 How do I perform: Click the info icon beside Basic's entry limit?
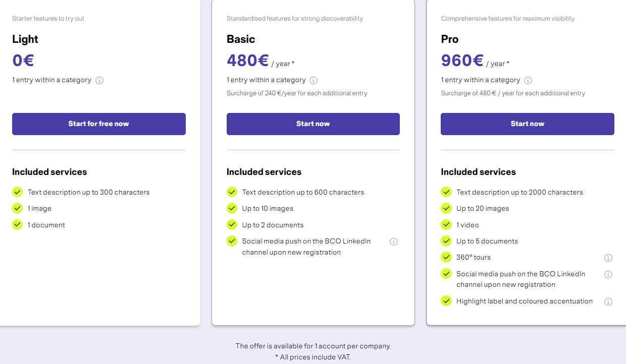[314, 80]
